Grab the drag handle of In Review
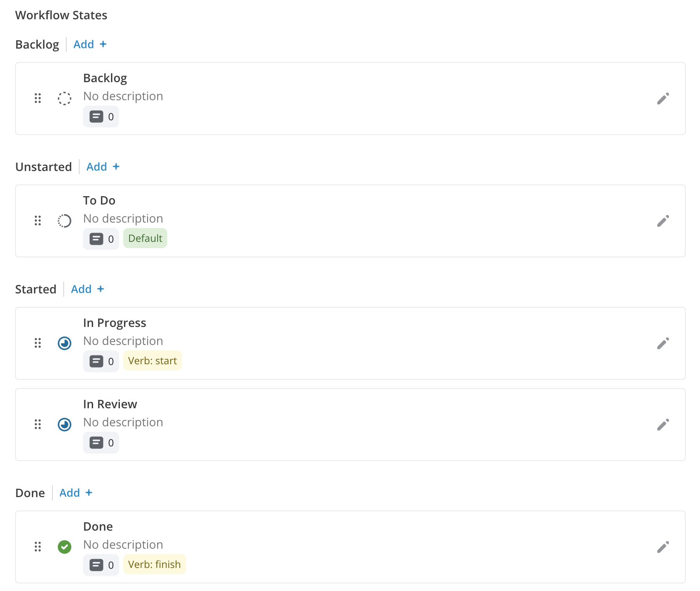This screenshot has width=700, height=591. [38, 424]
